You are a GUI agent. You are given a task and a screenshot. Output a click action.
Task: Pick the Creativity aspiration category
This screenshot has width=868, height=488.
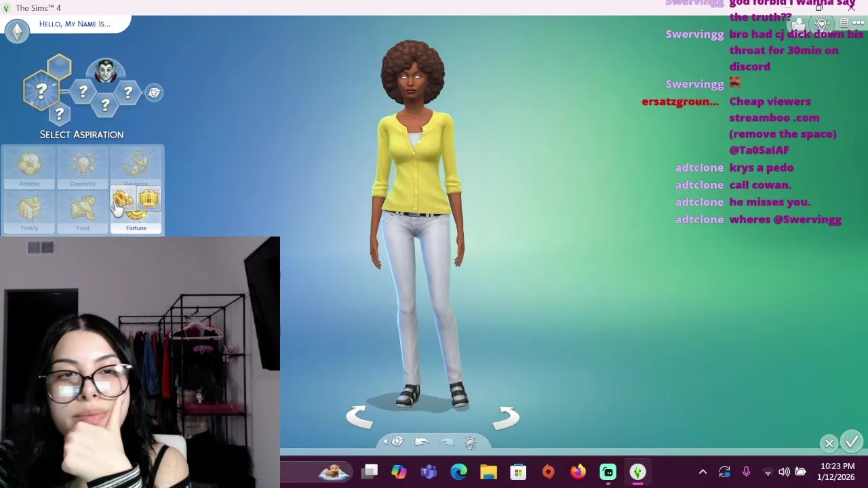pos(83,168)
